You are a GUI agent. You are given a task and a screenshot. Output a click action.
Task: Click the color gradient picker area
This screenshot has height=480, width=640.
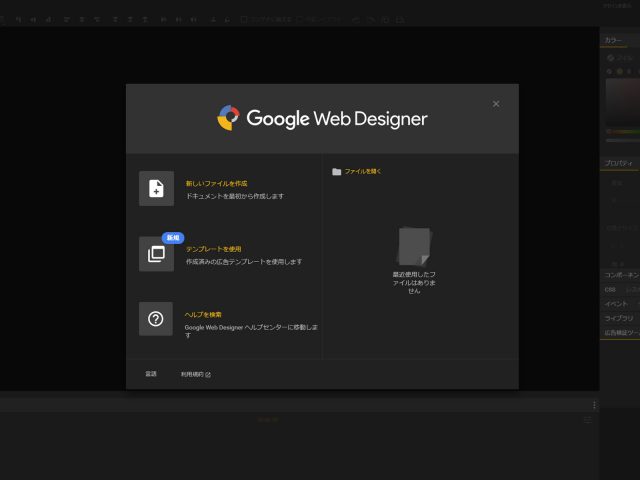coord(622,100)
